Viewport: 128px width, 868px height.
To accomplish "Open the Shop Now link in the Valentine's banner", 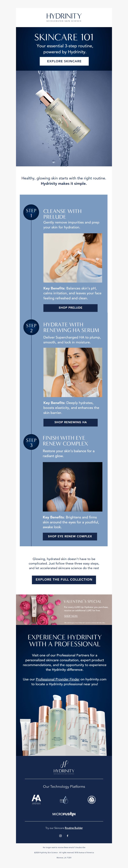I will pyautogui.click(x=71, y=616).
